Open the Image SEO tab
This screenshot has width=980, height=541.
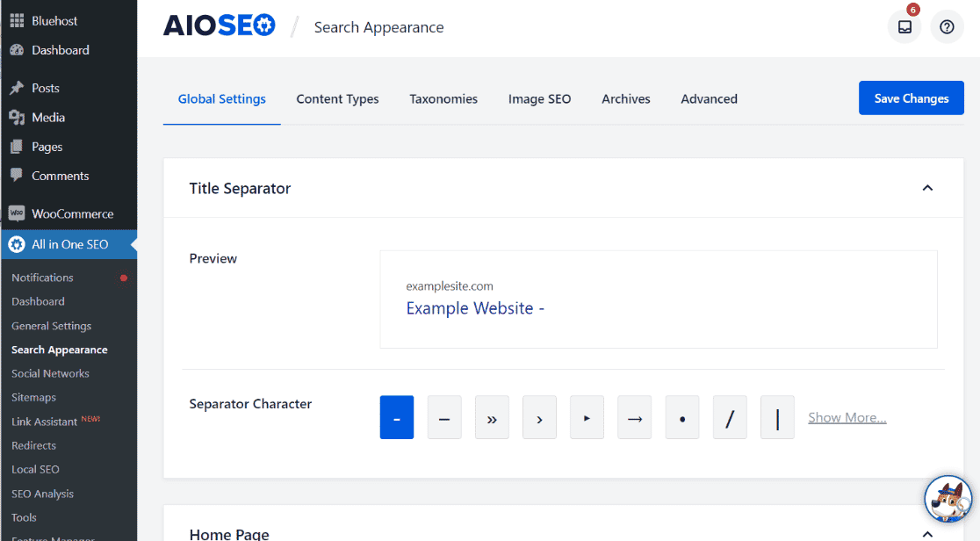tap(539, 99)
